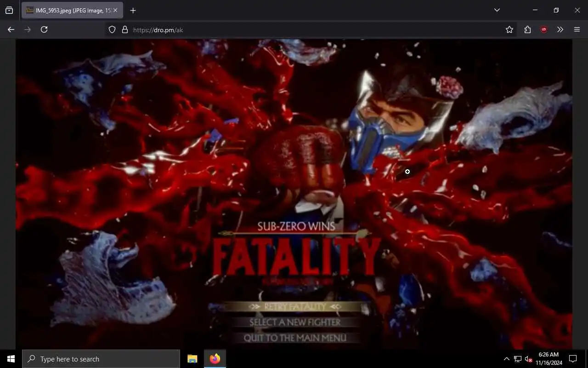Open File Explorer from taskbar
588x368 pixels.
tap(192, 359)
